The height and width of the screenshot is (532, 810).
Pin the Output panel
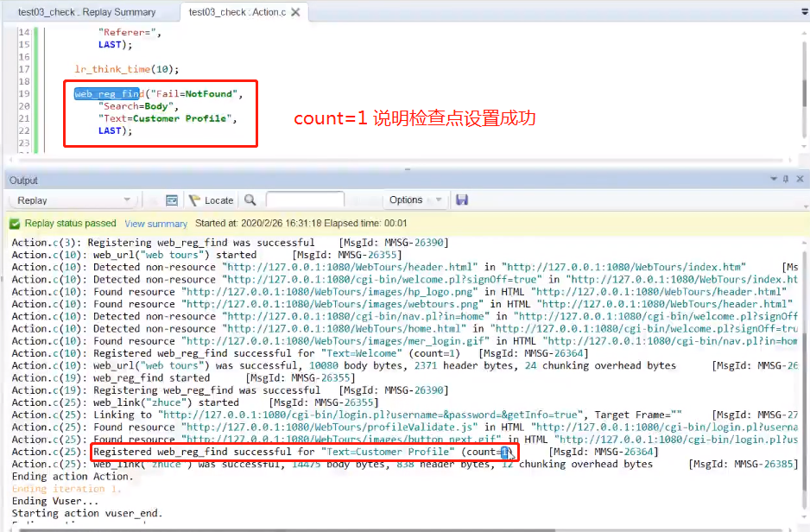(x=786, y=180)
